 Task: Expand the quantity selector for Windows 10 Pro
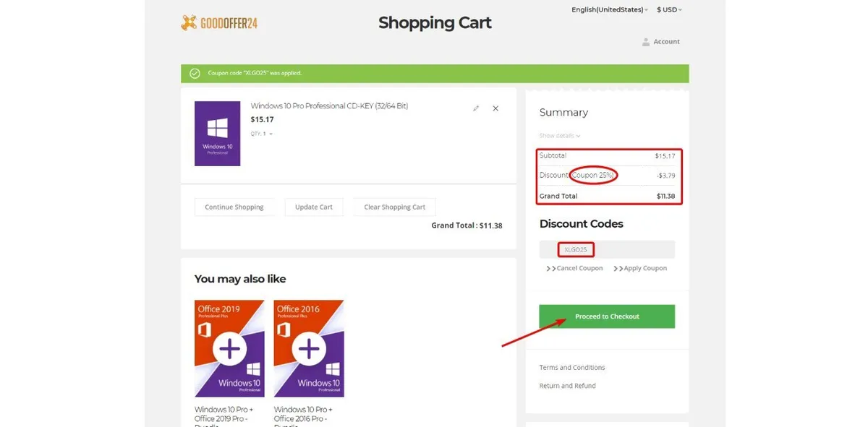point(271,134)
